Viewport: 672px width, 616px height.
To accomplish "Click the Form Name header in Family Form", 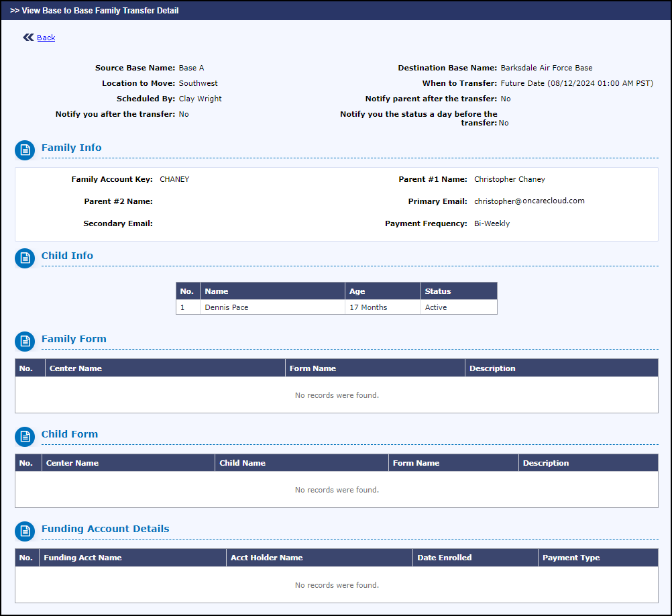I will coord(375,368).
